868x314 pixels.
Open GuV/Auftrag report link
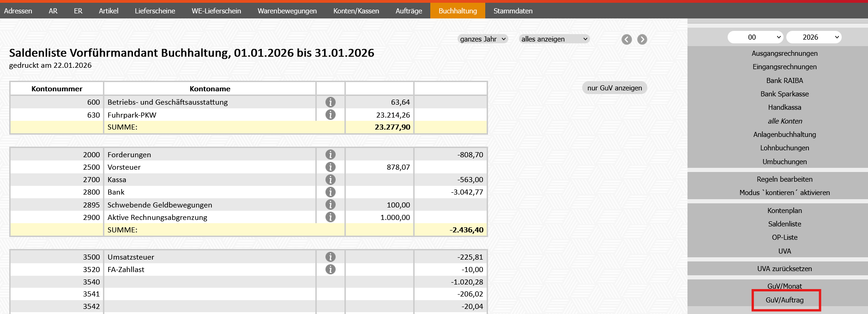(784, 300)
